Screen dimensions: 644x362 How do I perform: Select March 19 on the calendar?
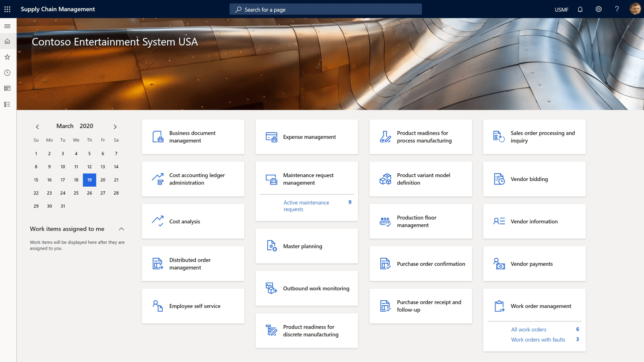[x=89, y=180]
